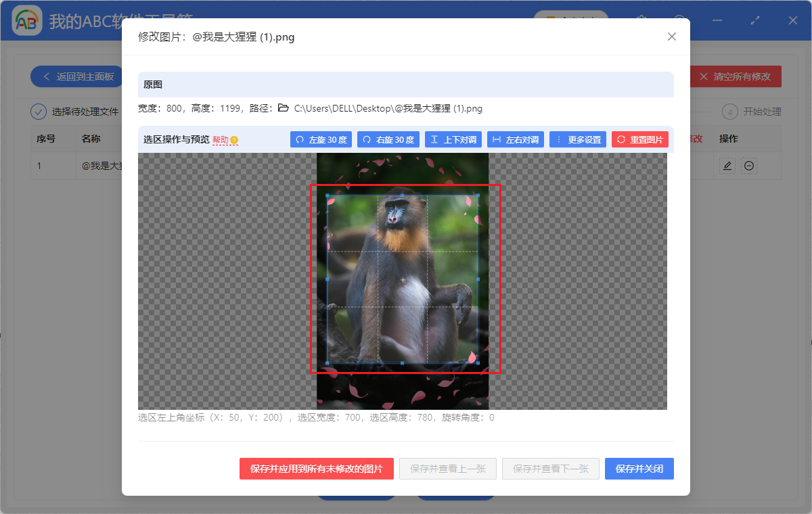The image size is (812, 514).
Task: Click the fullscreen arrow icon in the title bar
Action: [754, 20]
